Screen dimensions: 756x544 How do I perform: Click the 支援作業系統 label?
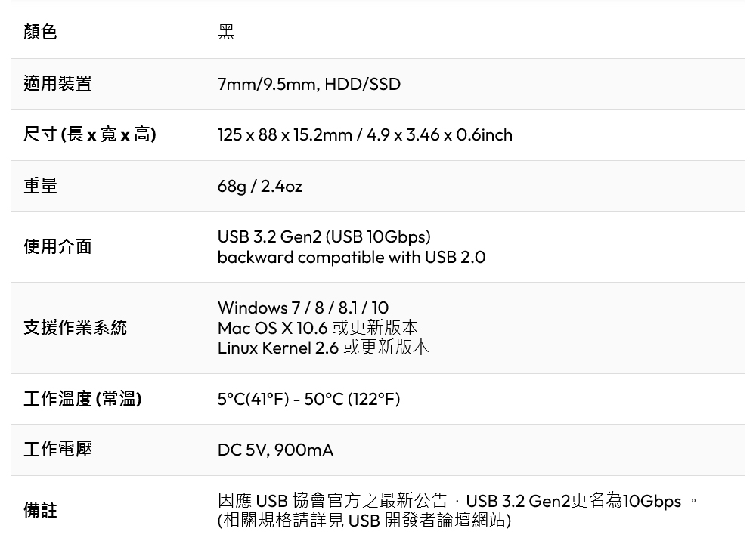tap(75, 328)
